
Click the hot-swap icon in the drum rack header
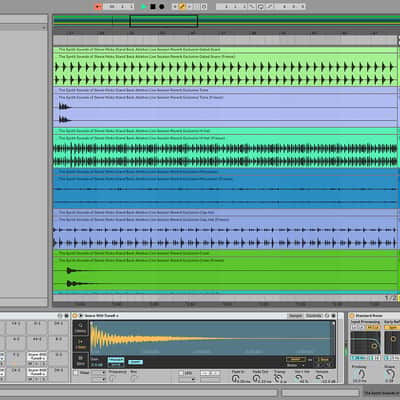tap(60, 315)
